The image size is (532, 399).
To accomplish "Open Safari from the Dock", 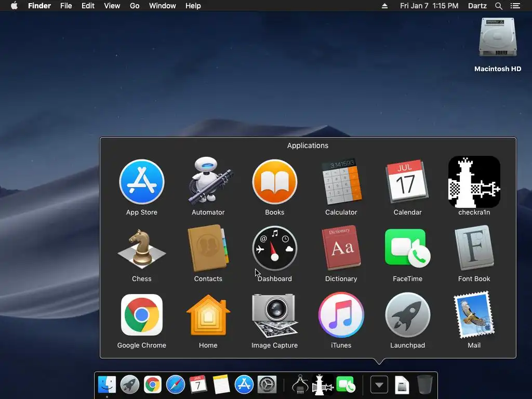I will tap(176, 385).
